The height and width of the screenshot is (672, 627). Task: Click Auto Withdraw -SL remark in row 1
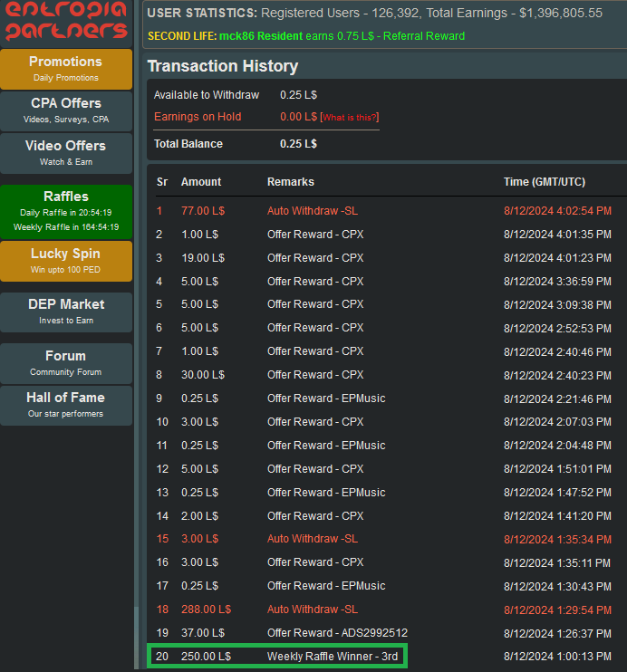313,211
